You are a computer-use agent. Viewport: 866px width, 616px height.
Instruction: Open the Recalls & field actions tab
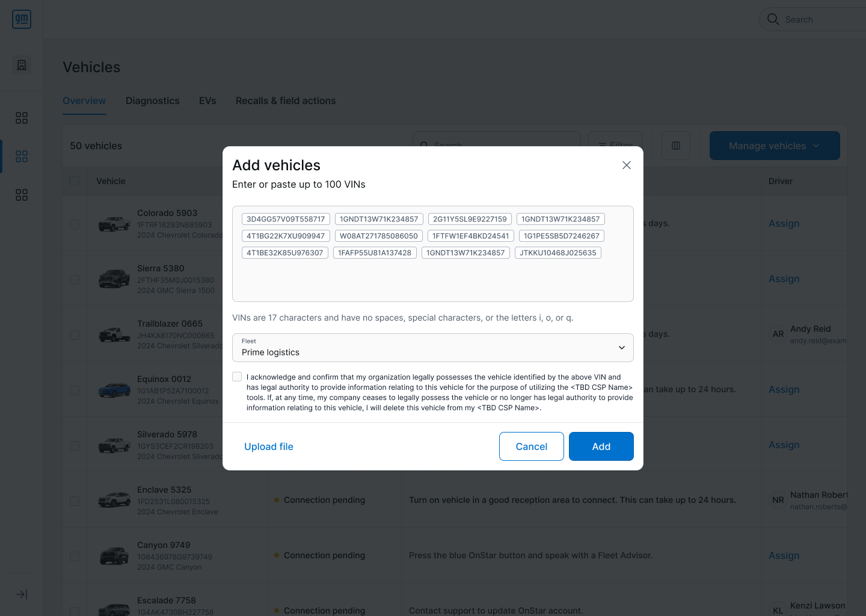[286, 100]
